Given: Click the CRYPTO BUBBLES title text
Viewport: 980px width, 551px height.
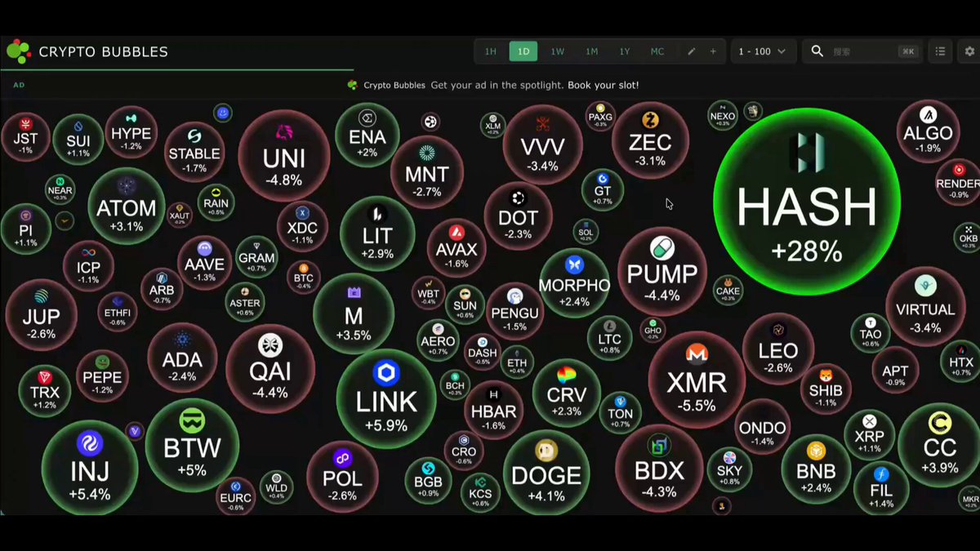Looking at the screenshot, I should tap(104, 52).
